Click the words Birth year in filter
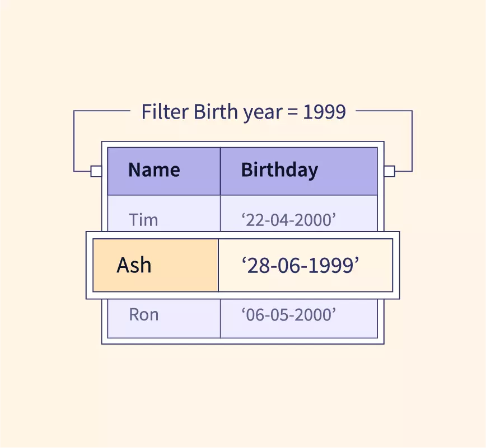The image size is (486, 448). coord(239,112)
